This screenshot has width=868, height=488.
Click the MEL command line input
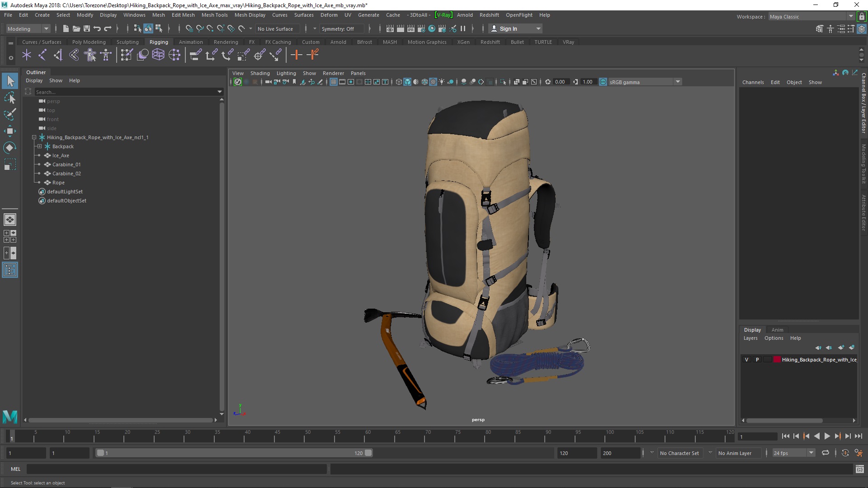pyautogui.click(x=176, y=469)
